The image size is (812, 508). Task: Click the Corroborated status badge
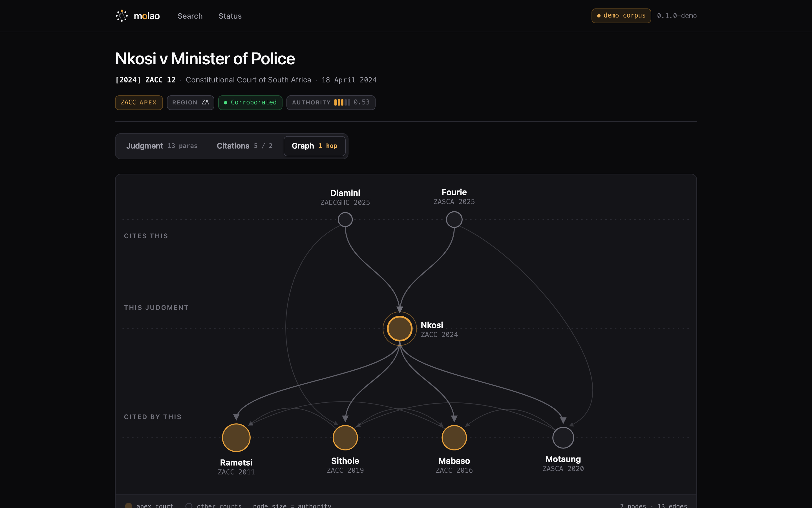tap(250, 102)
